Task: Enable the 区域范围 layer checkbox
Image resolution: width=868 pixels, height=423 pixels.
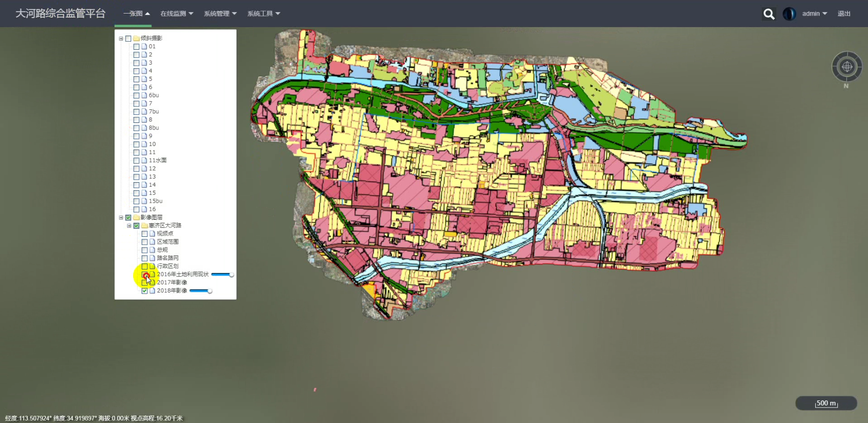Action: point(145,242)
